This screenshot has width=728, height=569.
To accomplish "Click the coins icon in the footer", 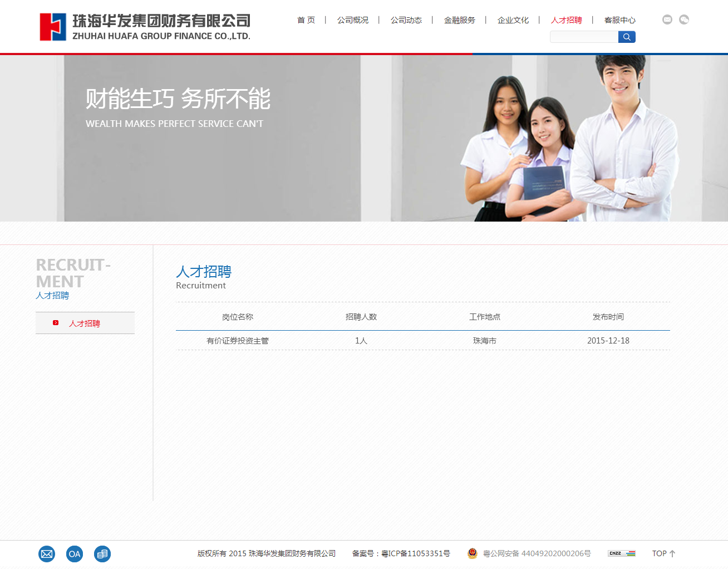I will point(102,553).
